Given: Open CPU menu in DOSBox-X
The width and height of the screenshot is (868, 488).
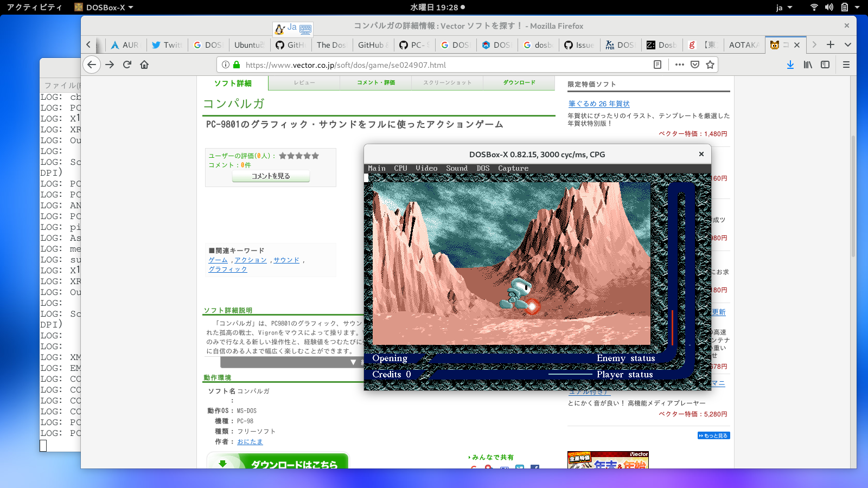Looking at the screenshot, I should point(400,169).
